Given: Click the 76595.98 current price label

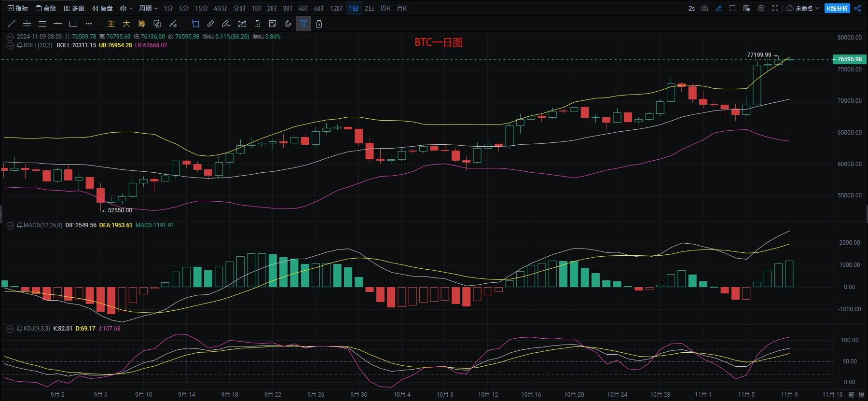Looking at the screenshot, I should pyautogui.click(x=849, y=59).
